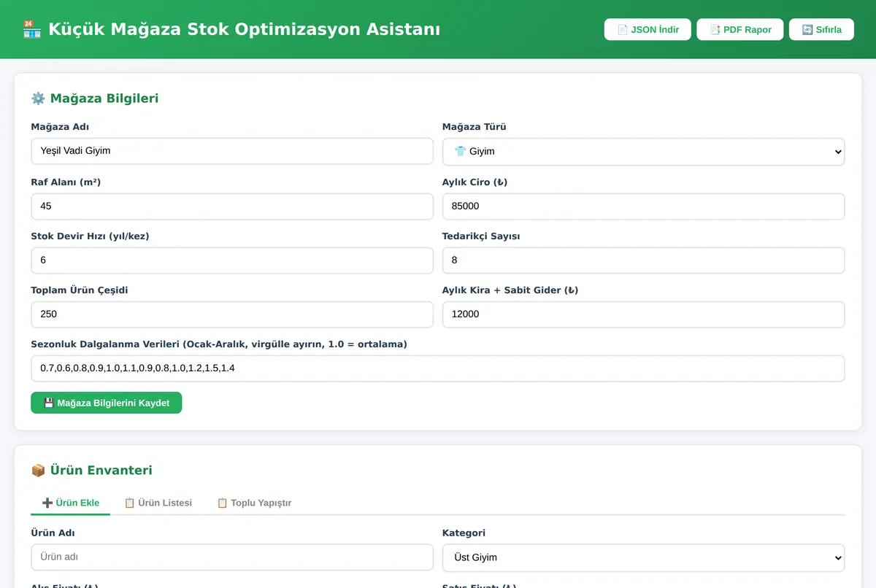876x588 pixels.
Task: Click the package icon beside Ürün Envanteri
Action: (38, 471)
